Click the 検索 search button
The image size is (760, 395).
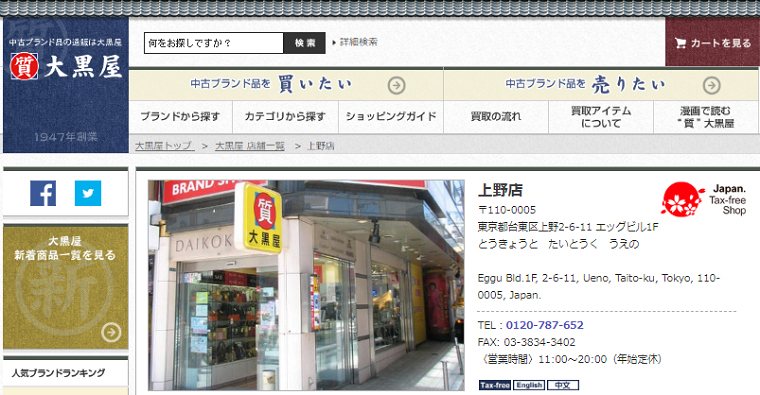(x=305, y=43)
